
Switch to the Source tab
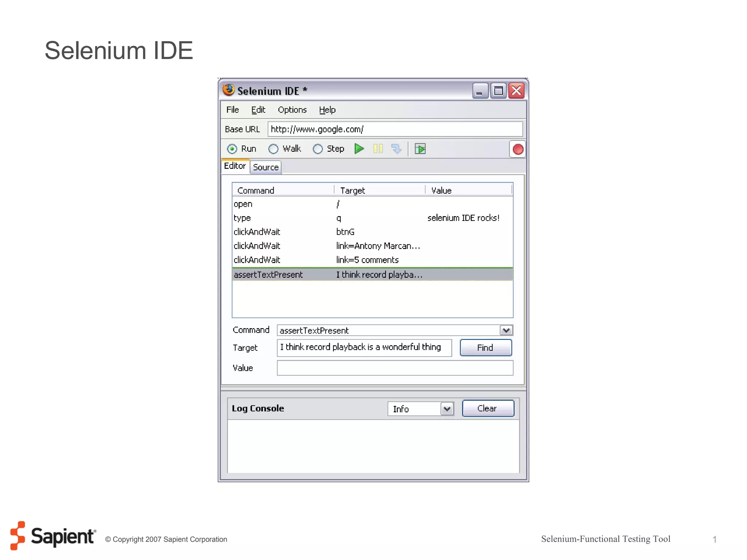click(x=266, y=167)
